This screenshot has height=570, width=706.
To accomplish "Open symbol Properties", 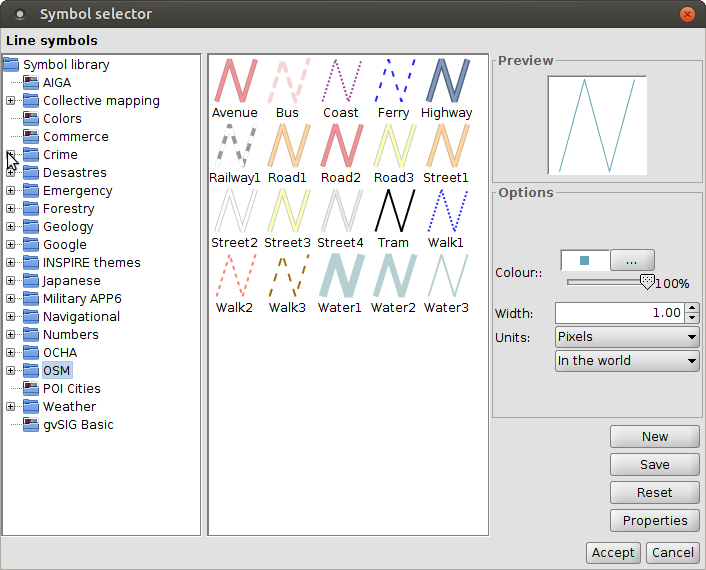I will click(x=655, y=521).
